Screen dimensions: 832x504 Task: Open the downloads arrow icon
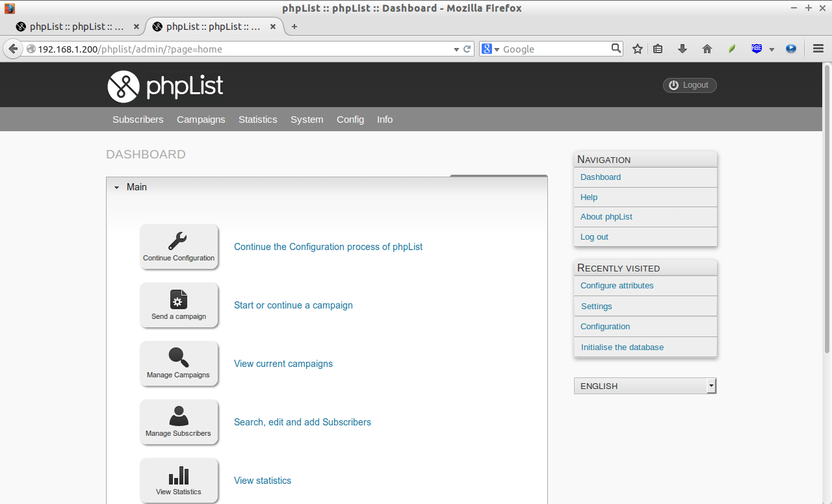682,49
